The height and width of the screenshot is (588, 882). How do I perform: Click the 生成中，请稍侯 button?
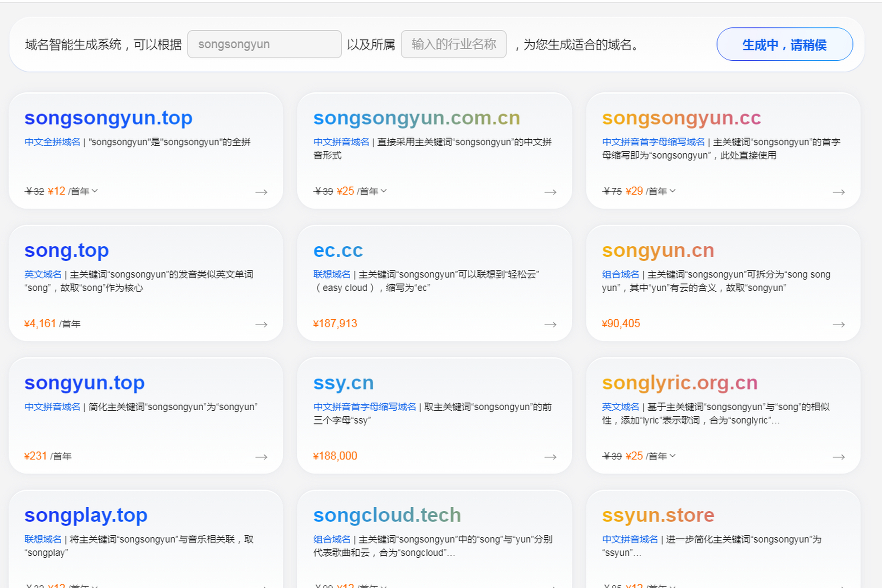784,45
